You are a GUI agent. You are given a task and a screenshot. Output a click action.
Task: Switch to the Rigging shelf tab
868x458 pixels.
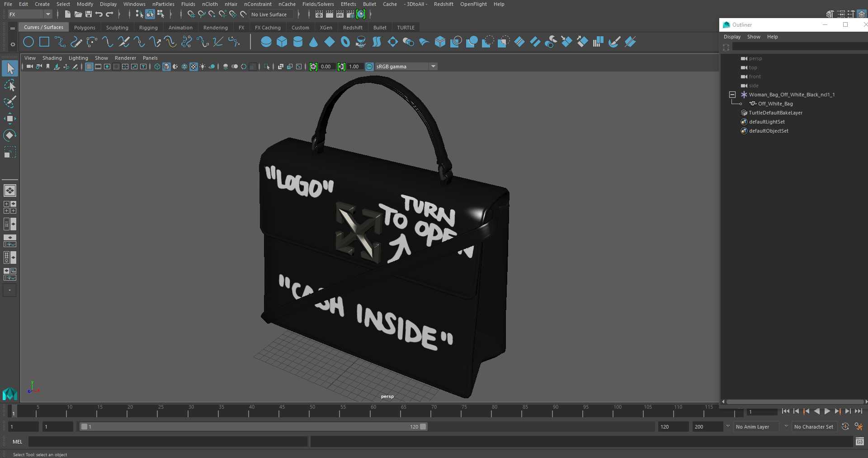(x=148, y=28)
